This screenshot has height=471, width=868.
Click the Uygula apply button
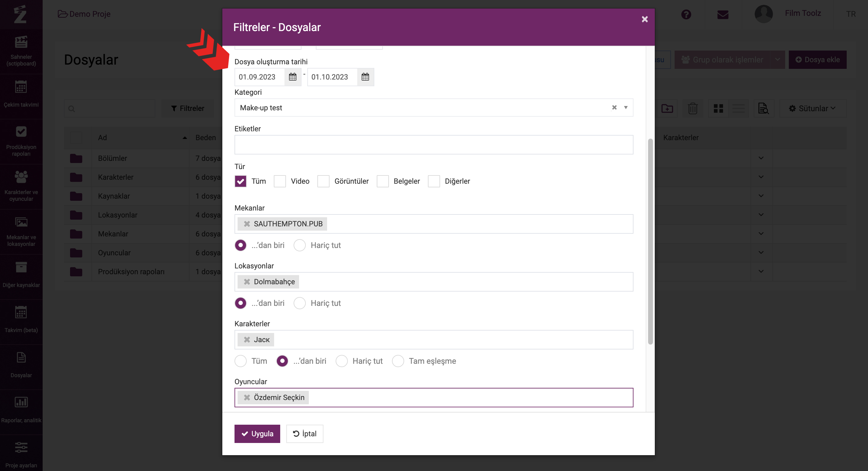point(257,434)
